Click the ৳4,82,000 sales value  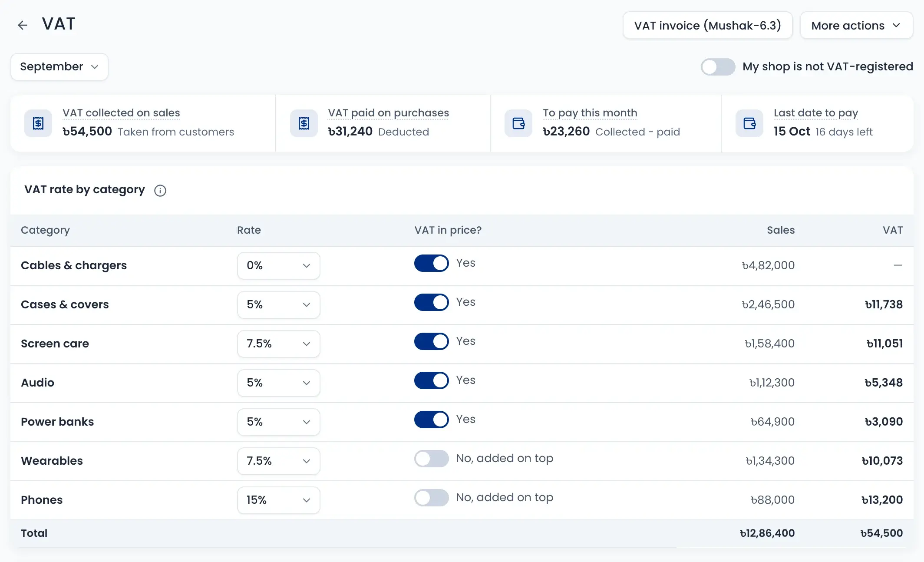coord(768,265)
